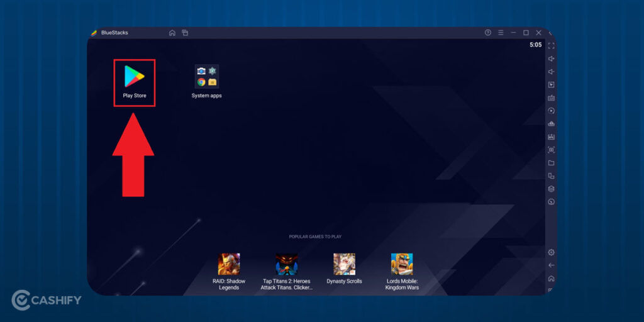
Task: Open the multi-window icon in title bar
Action: point(186,33)
